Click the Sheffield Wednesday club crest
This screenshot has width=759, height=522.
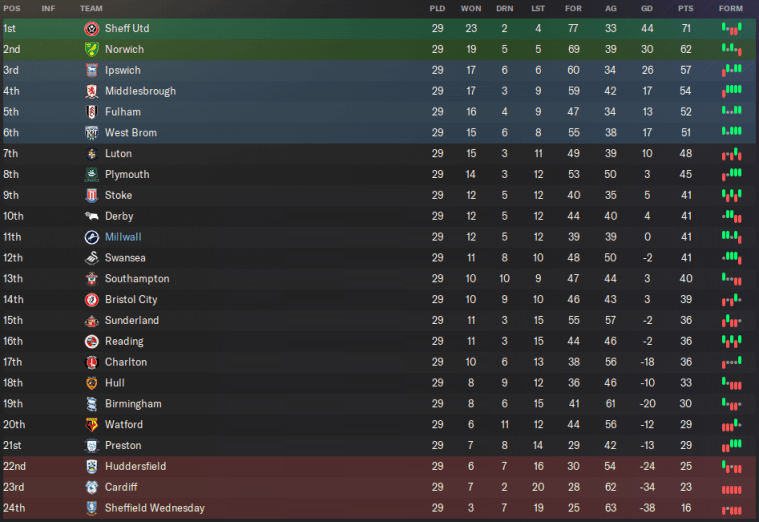(91, 508)
